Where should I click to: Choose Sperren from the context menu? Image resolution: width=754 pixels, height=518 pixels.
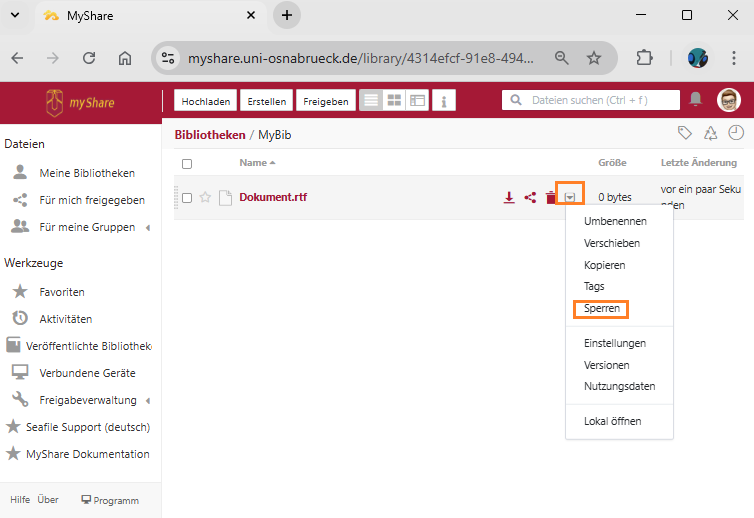click(602, 309)
